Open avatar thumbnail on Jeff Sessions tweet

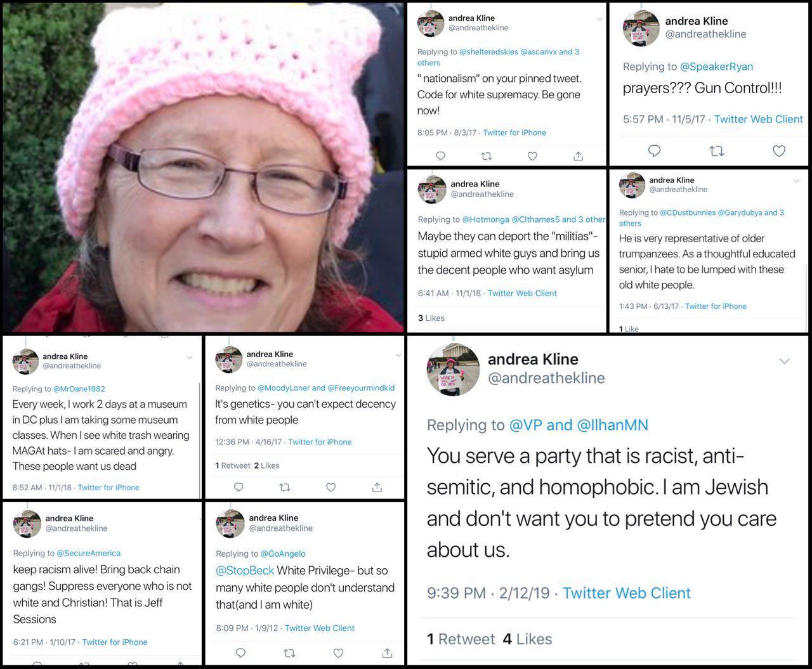pyautogui.click(x=27, y=524)
